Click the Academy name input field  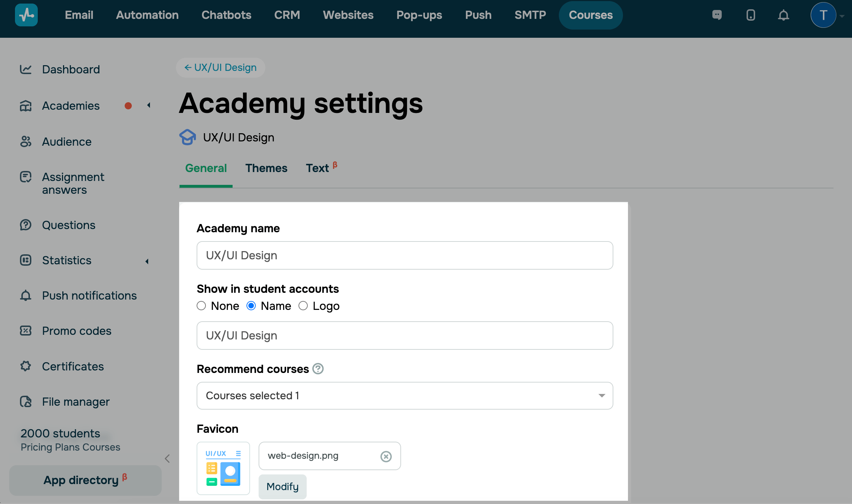tap(405, 255)
